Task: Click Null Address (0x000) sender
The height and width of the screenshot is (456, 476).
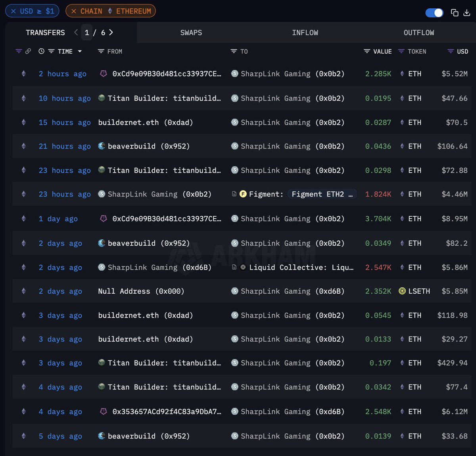Action: 141,291
